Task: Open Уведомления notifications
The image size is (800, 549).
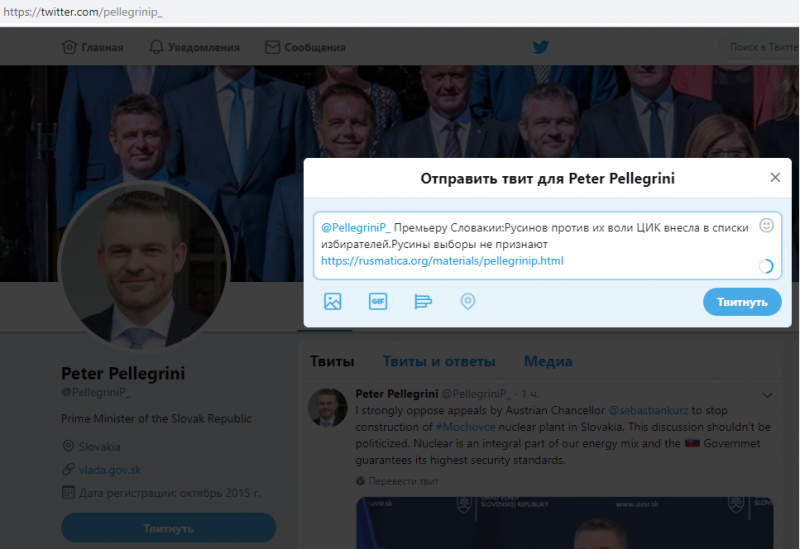Action: [x=194, y=47]
